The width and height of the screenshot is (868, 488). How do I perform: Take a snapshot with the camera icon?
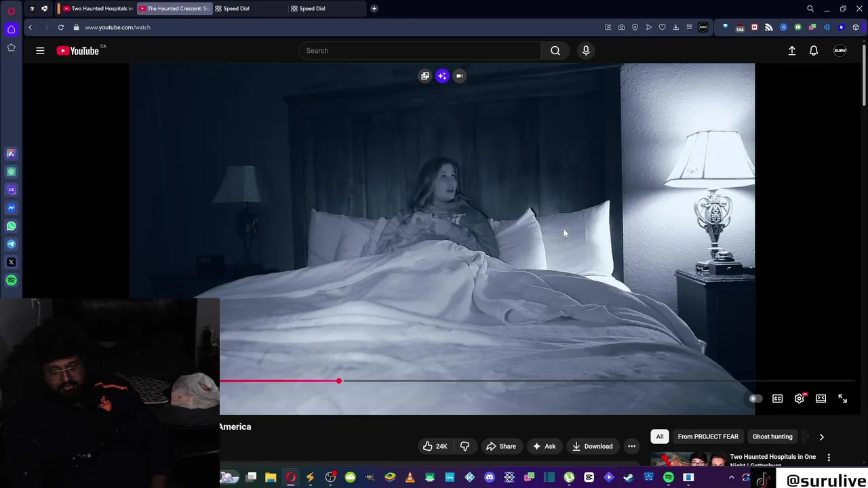[621, 27]
